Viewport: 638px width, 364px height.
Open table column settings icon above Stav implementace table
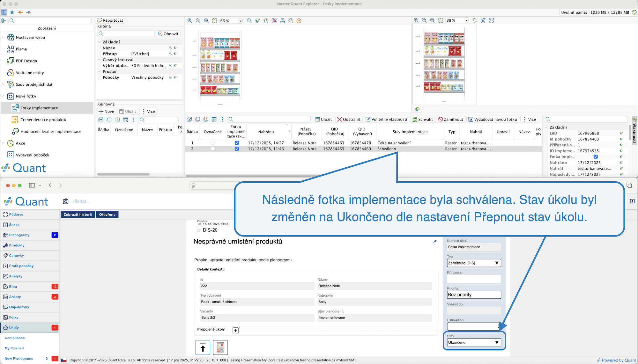[214, 119]
